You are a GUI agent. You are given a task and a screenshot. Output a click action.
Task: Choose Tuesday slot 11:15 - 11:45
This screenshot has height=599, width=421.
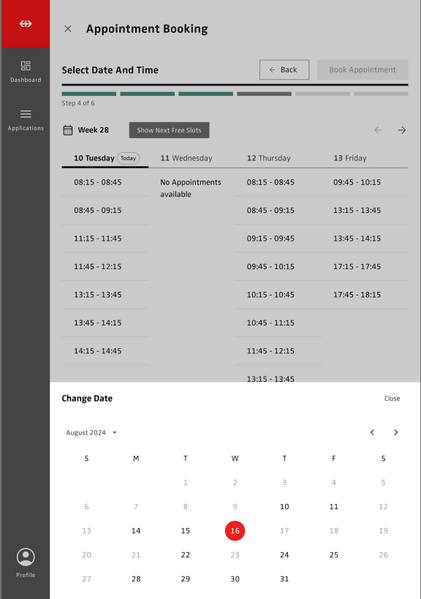click(x=105, y=238)
